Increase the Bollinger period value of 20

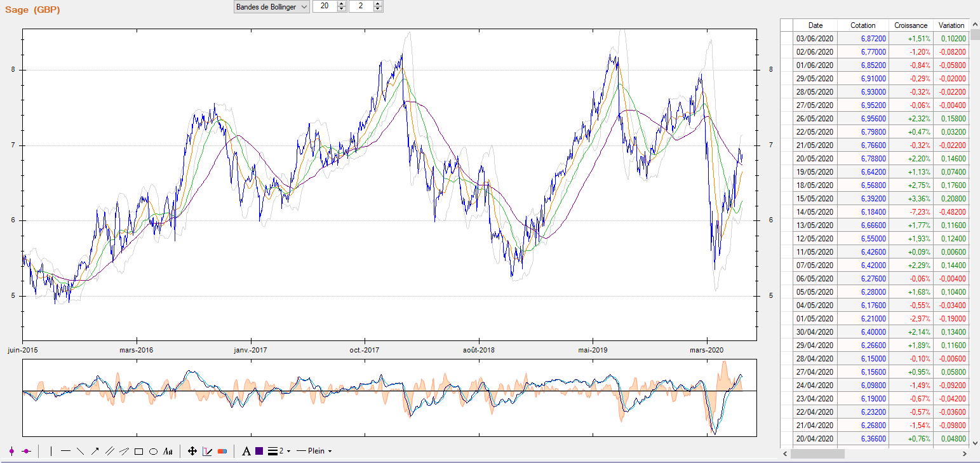[342, 4]
